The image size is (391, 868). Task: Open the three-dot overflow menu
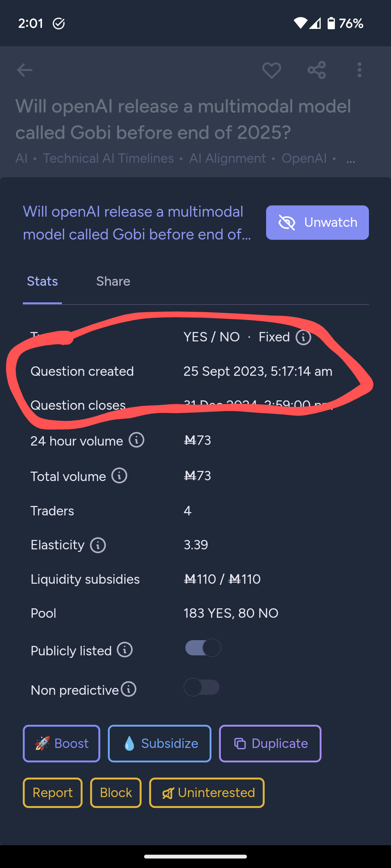click(359, 70)
